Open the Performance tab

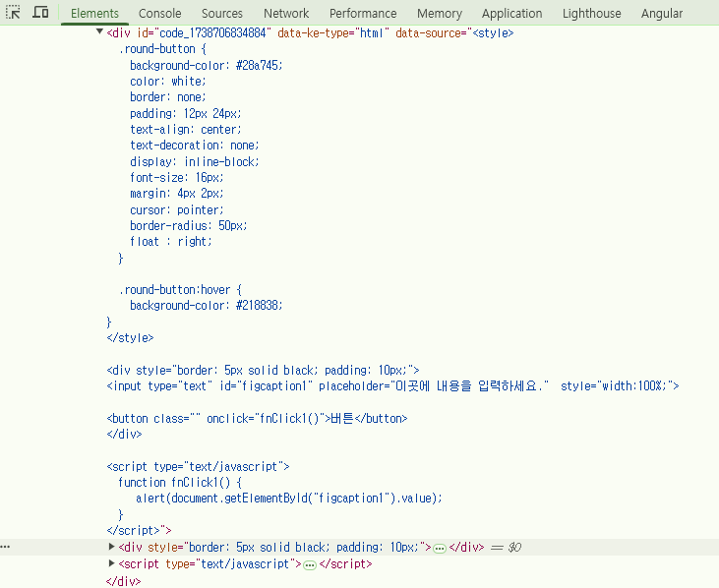pos(363,14)
